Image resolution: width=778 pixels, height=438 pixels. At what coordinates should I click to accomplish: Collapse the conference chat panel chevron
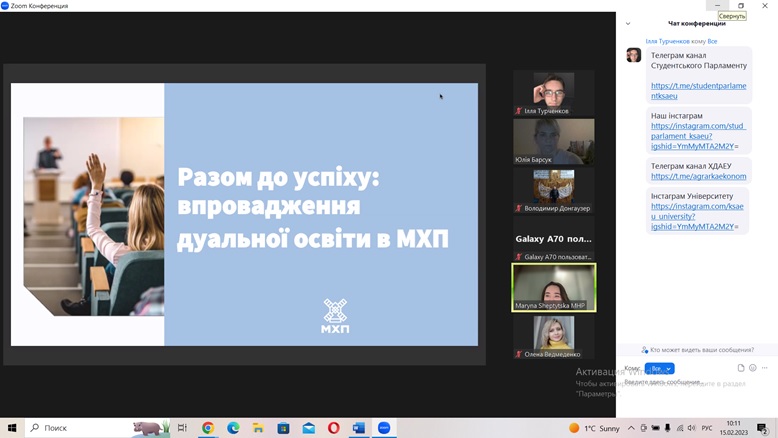(x=628, y=23)
